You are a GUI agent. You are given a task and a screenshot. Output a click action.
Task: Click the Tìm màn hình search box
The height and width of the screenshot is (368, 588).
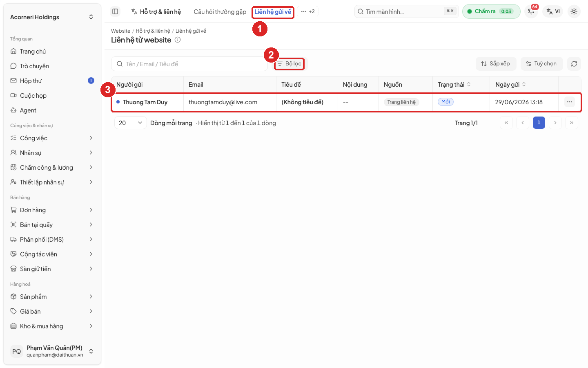click(x=406, y=11)
